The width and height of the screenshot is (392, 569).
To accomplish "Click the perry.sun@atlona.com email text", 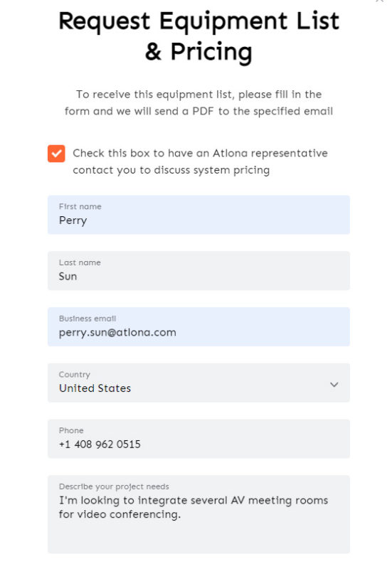I will pos(117,332).
